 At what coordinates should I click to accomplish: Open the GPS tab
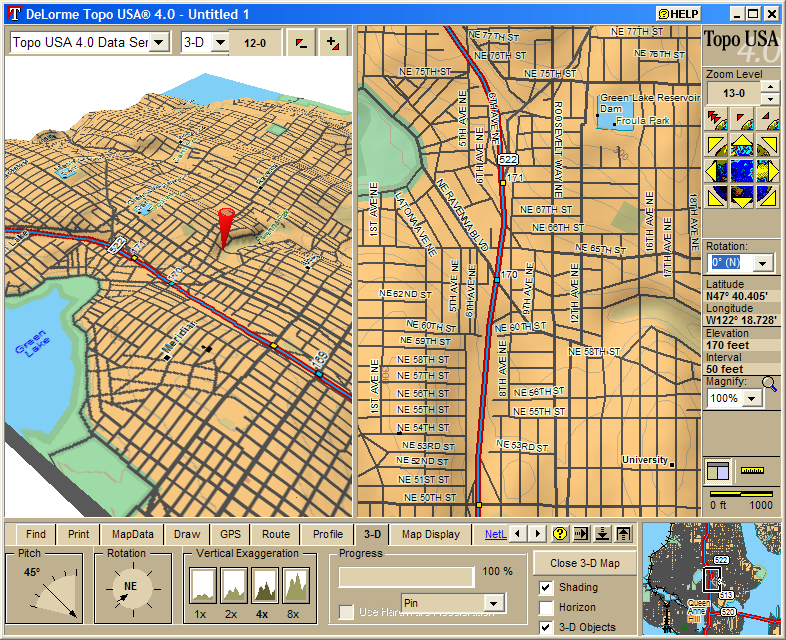pos(230,534)
